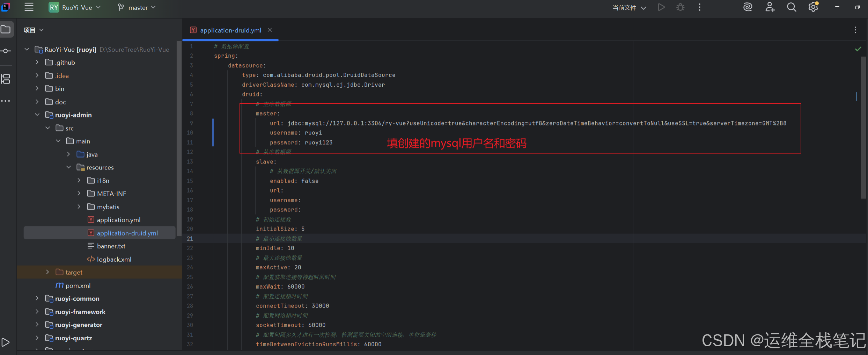Collapse the ruoyi-admin module
The width and height of the screenshot is (868, 355).
tap(37, 115)
